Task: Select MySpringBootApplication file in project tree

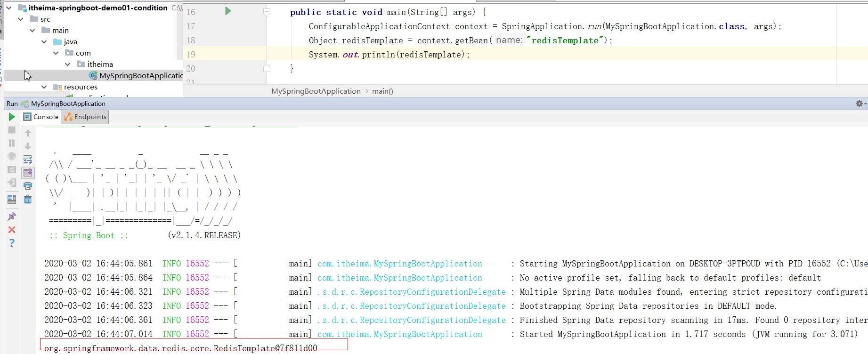Action: click(140, 76)
